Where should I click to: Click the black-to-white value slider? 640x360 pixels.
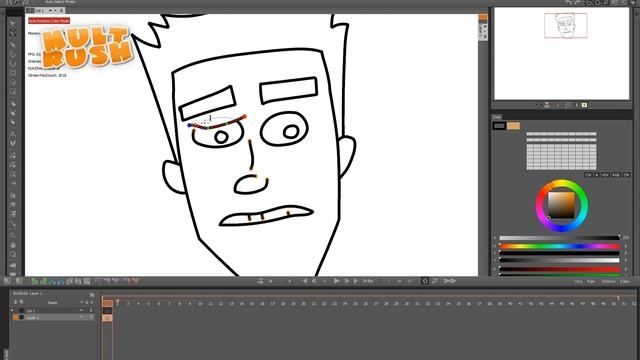(x=560, y=260)
